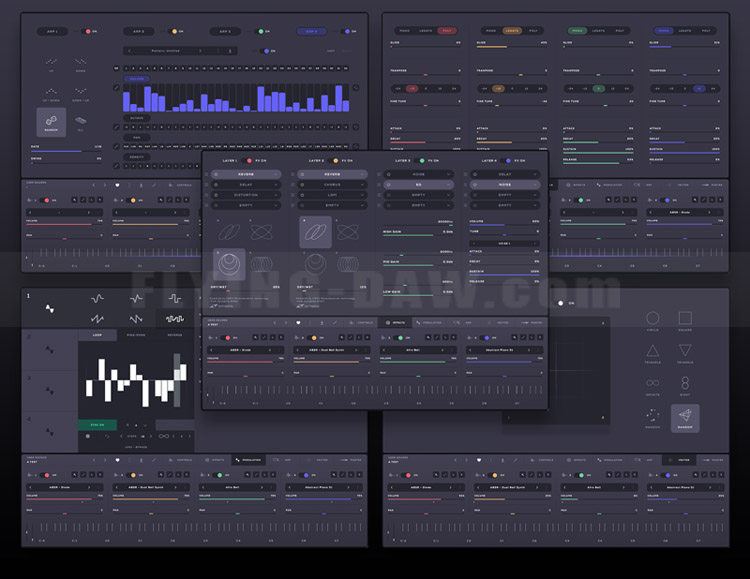This screenshot has height=579, width=750.
Task: Click inside the dark XY motion pad
Action: click(556, 371)
